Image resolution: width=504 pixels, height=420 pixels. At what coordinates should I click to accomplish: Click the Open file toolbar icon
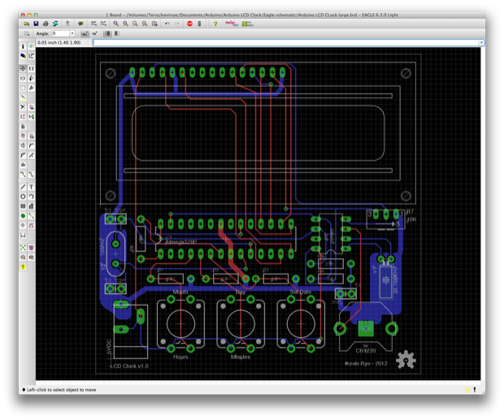pyautogui.click(x=26, y=24)
